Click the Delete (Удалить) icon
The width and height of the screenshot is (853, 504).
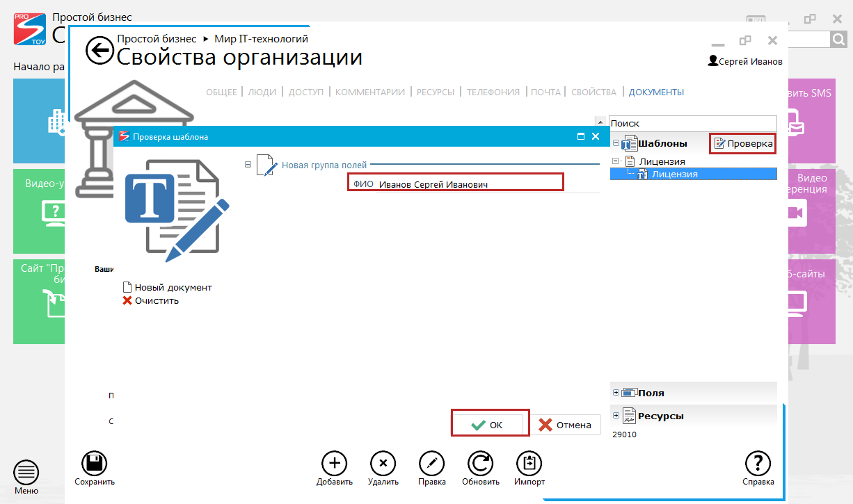[383, 464]
